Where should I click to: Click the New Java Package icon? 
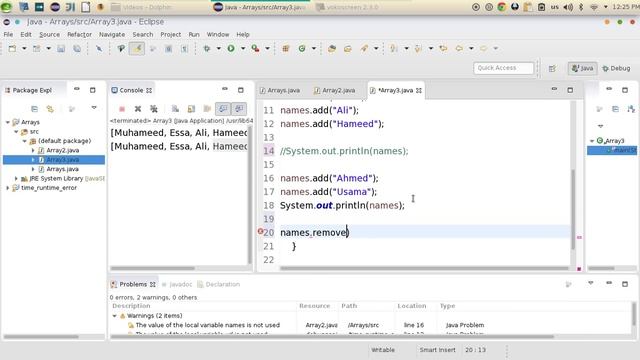286,49
